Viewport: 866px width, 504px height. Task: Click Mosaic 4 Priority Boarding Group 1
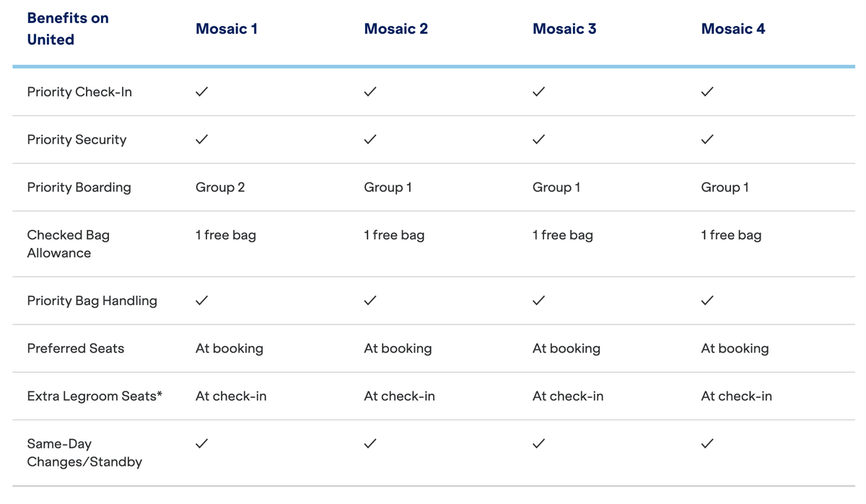click(725, 187)
